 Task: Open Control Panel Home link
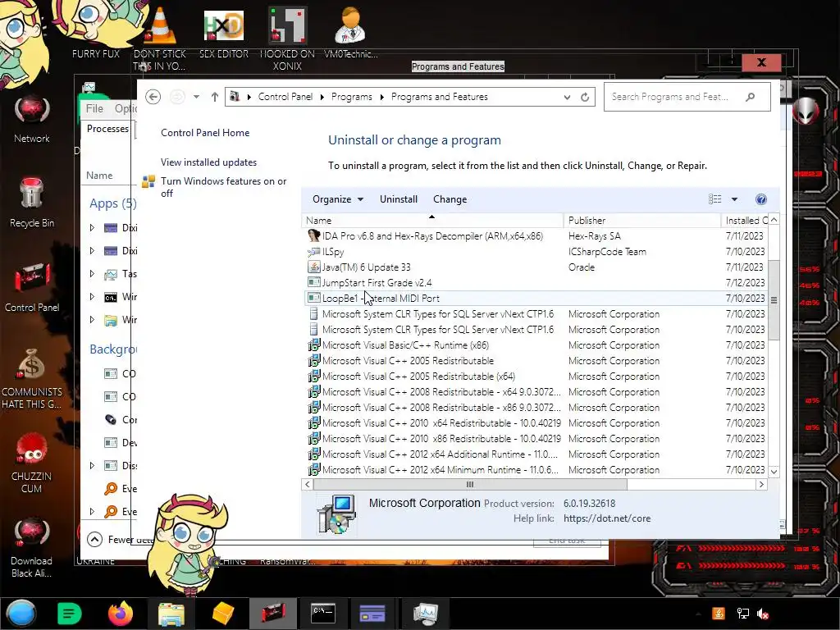coord(205,133)
